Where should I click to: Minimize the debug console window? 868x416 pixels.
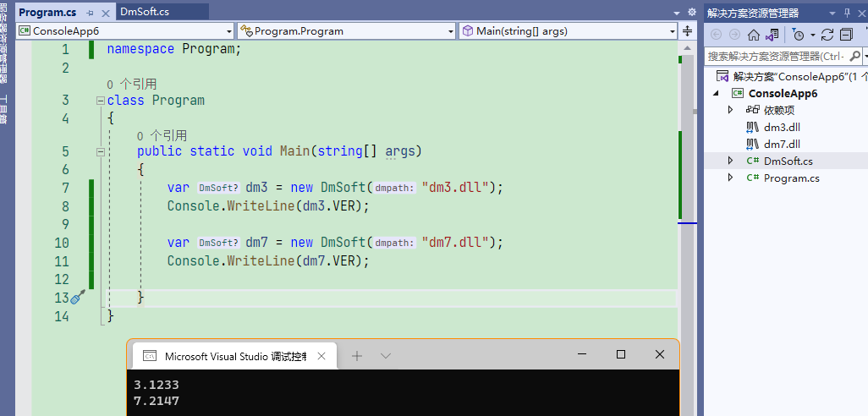[582, 354]
